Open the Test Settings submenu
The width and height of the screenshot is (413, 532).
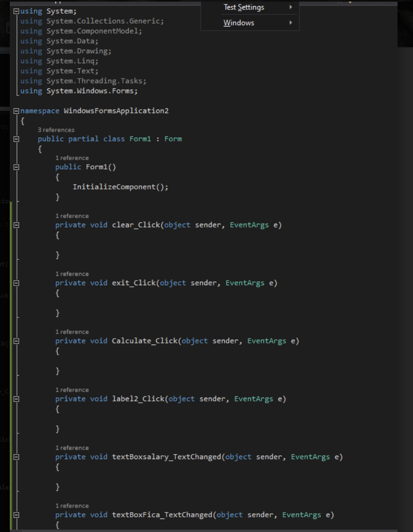pyautogui.click(x=243, y=7)
